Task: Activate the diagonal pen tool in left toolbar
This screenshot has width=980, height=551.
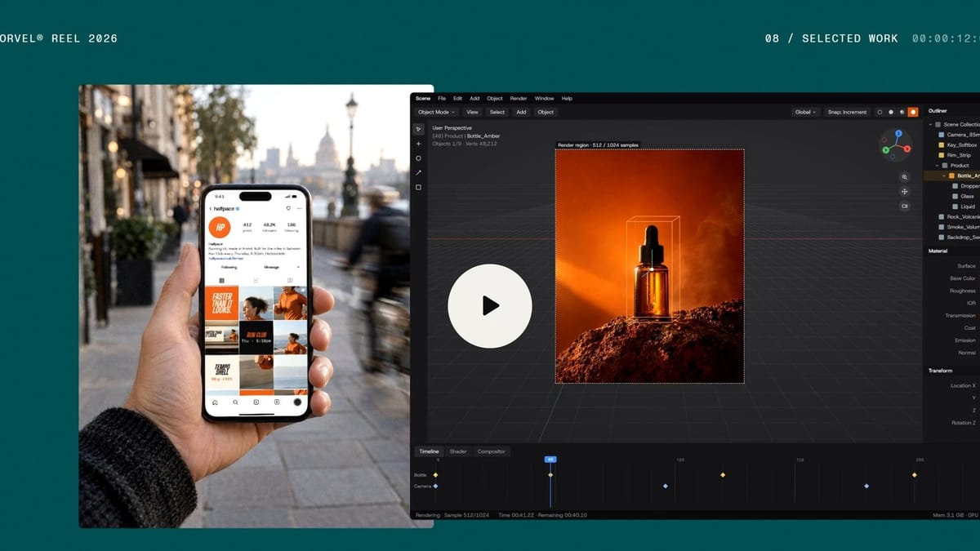Action: 418,173
